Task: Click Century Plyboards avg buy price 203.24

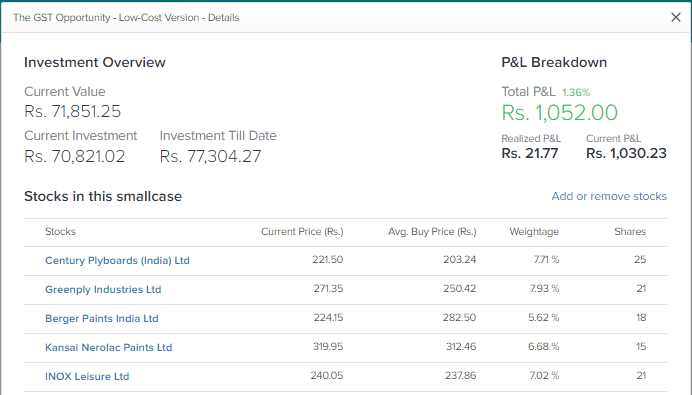Action: click(460, 260)
